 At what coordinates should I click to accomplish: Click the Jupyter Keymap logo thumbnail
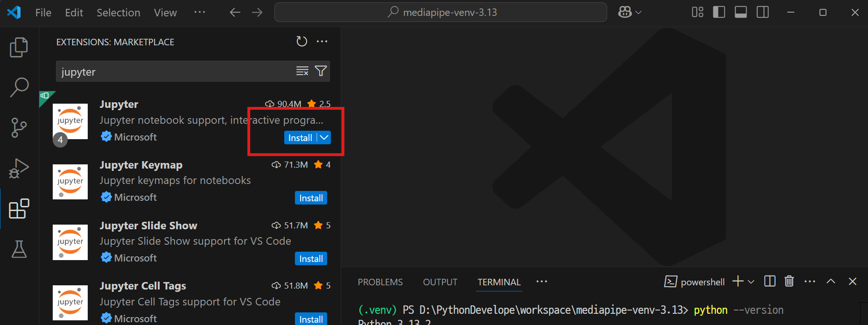point(70,182)
